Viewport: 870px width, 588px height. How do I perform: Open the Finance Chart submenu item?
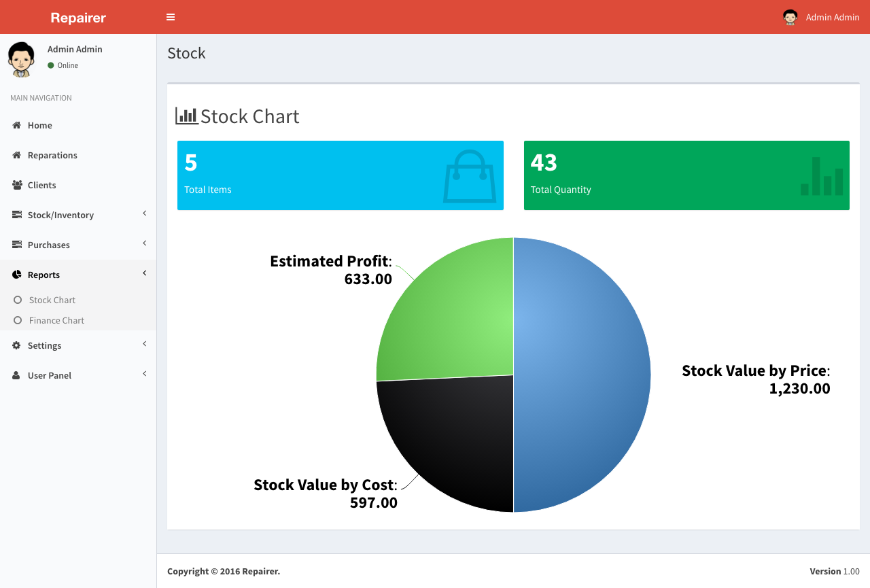(56, 320)
